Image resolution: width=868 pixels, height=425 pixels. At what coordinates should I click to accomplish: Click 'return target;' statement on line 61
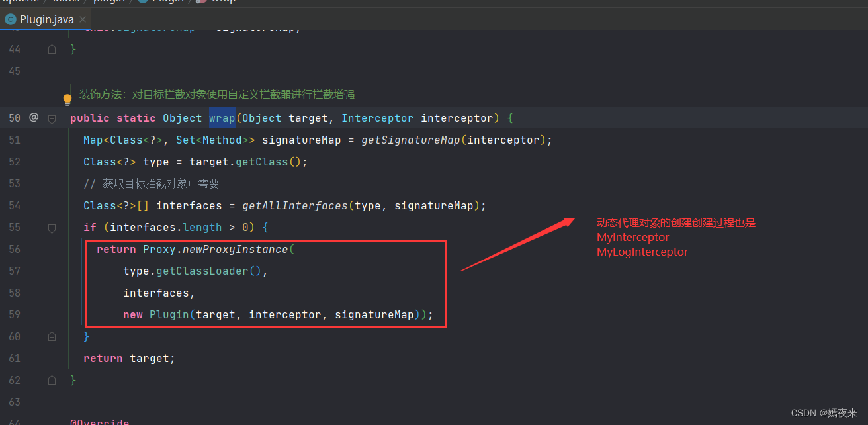tap(129, 358)
